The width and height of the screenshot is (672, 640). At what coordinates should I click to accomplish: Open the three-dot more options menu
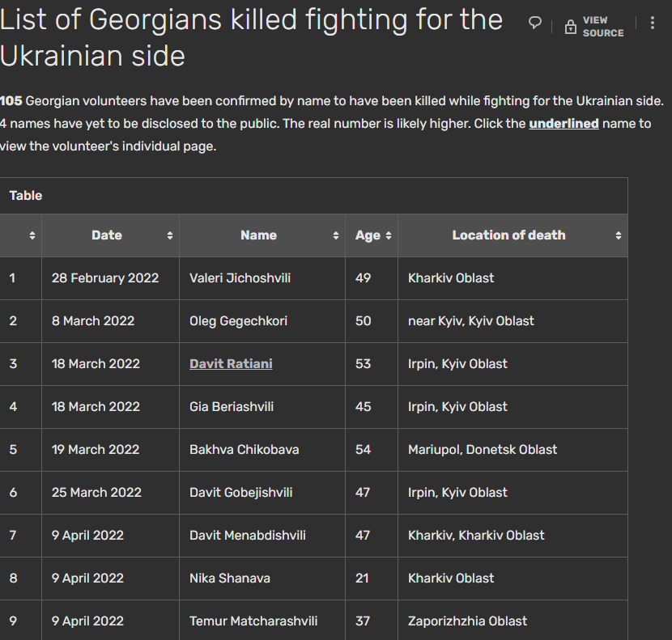[x=653, y=23]
